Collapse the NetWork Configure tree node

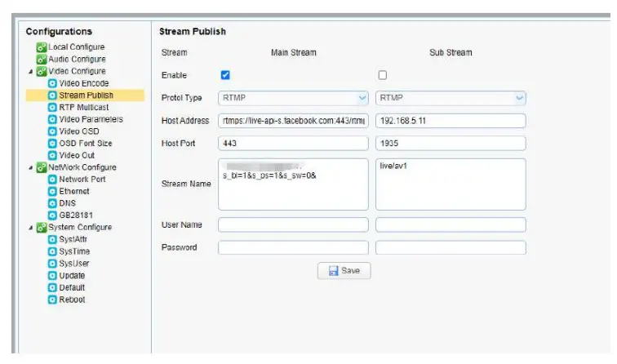(31, 167)
